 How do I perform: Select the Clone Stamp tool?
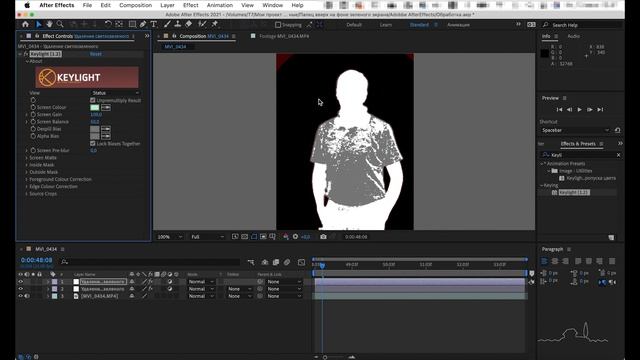coord(178,24)
